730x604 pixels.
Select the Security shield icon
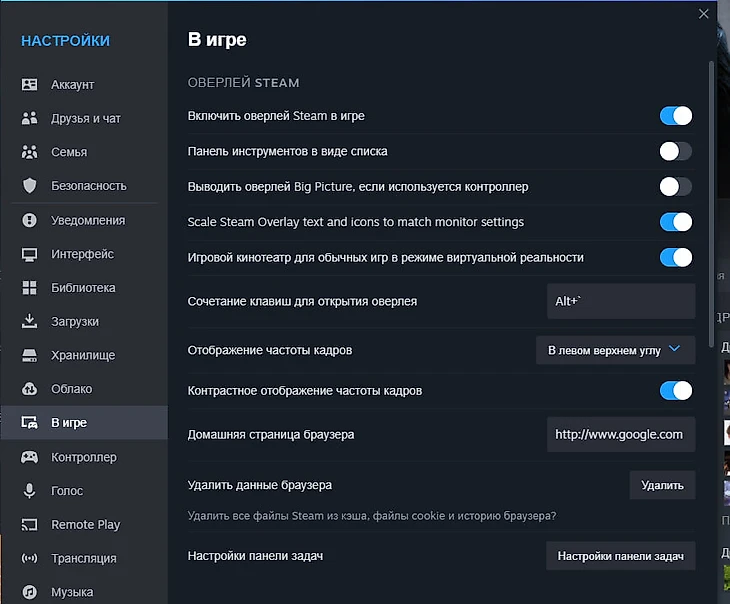tap(30, 186)
